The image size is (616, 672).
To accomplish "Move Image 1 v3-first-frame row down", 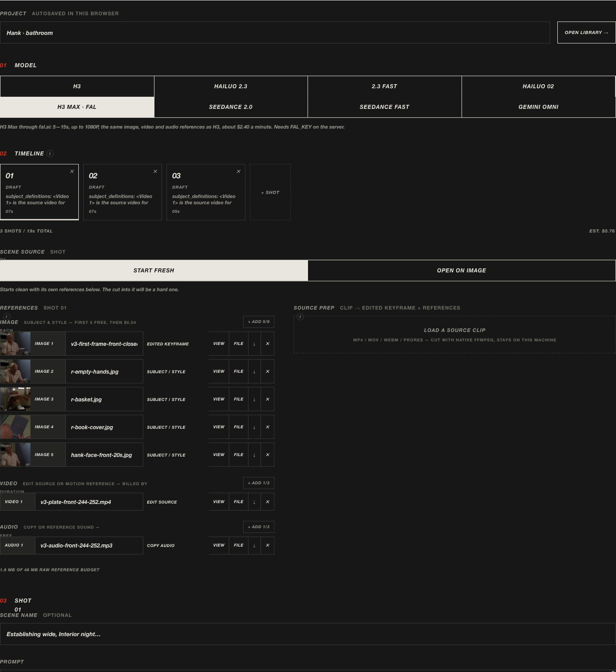I will pos(254,344).
